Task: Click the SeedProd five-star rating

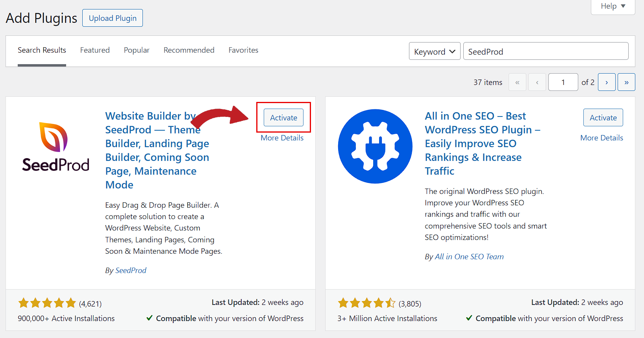Action: (x=47, y=303)
